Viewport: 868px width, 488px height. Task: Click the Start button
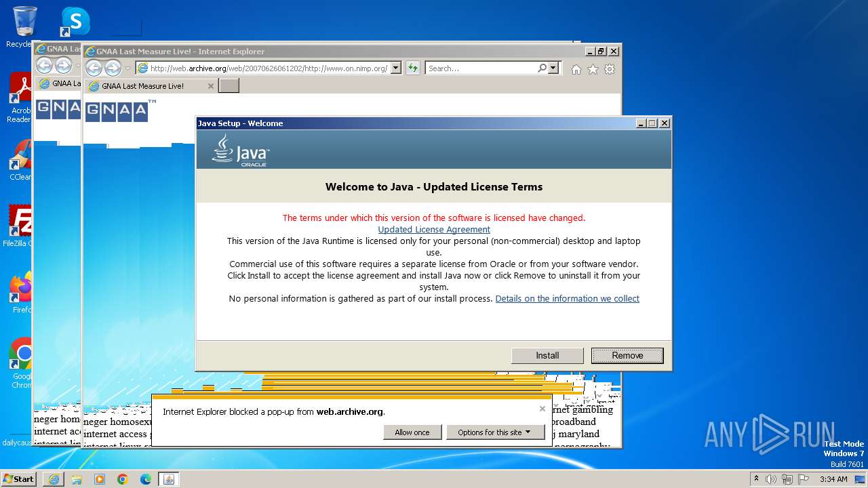point(18,479)
